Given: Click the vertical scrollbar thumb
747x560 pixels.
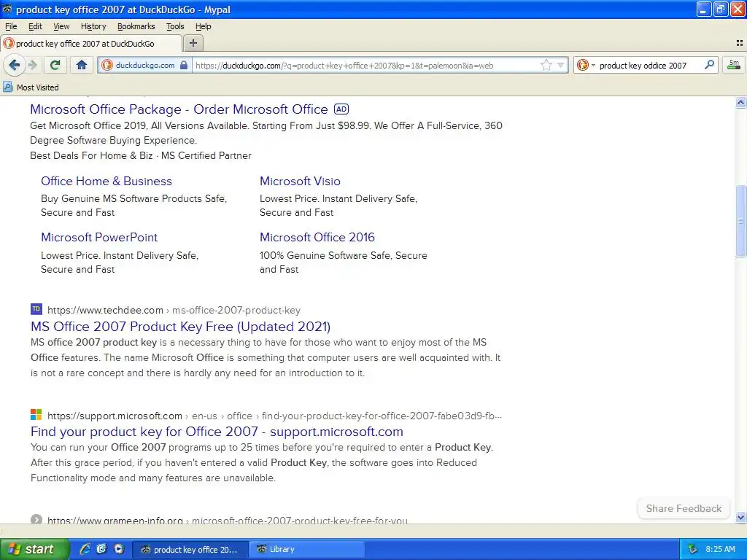Looking at the screenshot, I should 740,221.
